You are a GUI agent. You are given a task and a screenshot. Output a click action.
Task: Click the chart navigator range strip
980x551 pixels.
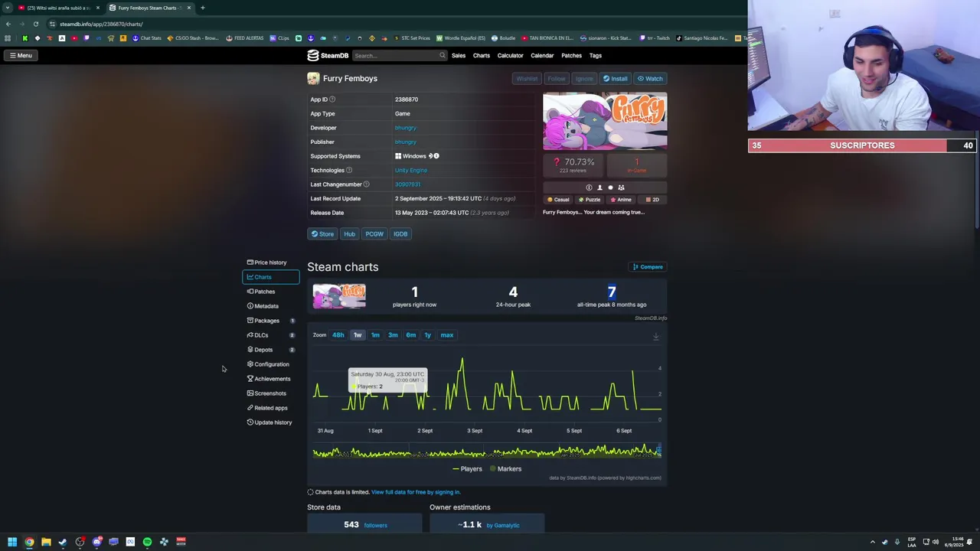tap(486, 452)
